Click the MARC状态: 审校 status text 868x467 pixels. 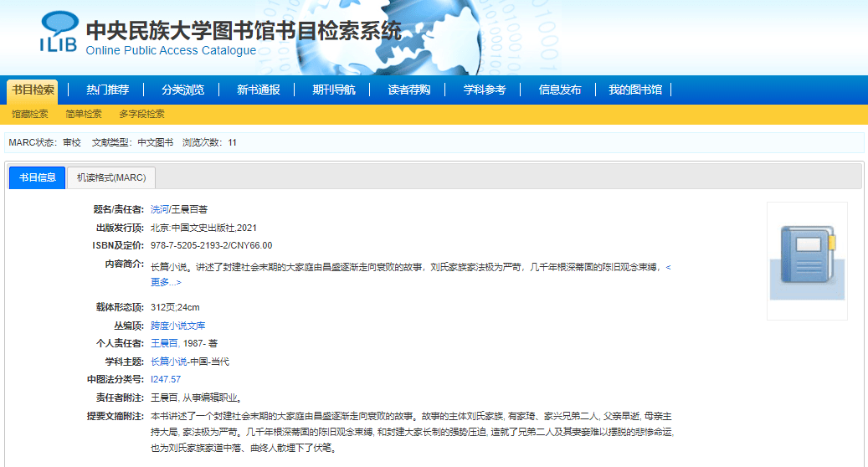[44, 143]
